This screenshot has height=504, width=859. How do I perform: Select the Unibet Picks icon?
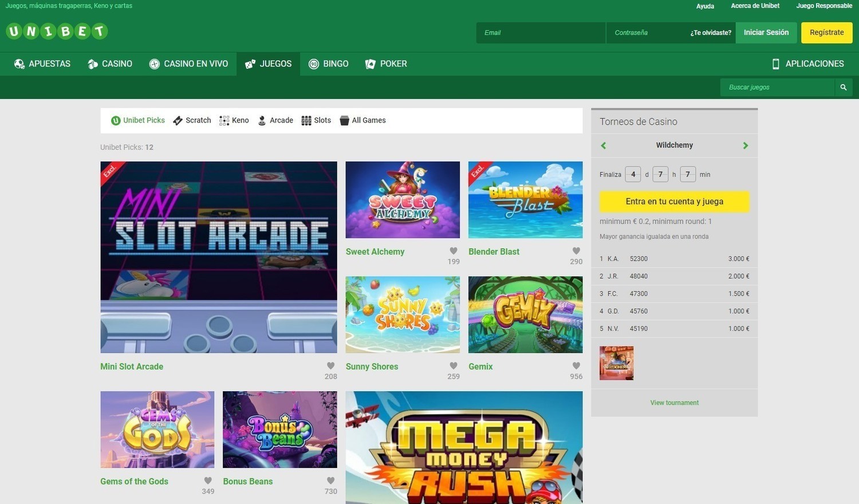pos(116,120)
